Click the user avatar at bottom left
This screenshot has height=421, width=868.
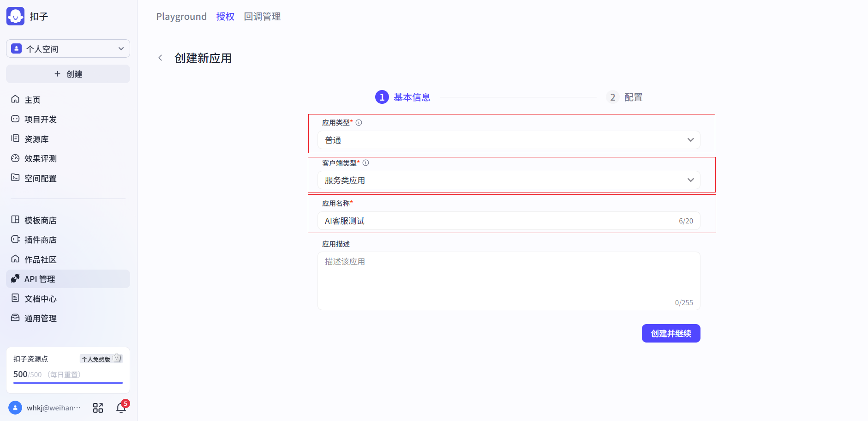(15, 408)
